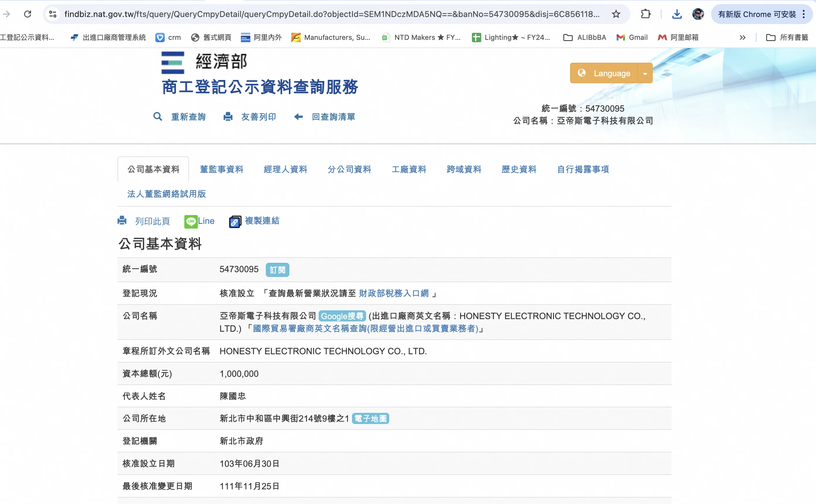
Task: Click the browser address bar URL
Action: tap(332, 14)
